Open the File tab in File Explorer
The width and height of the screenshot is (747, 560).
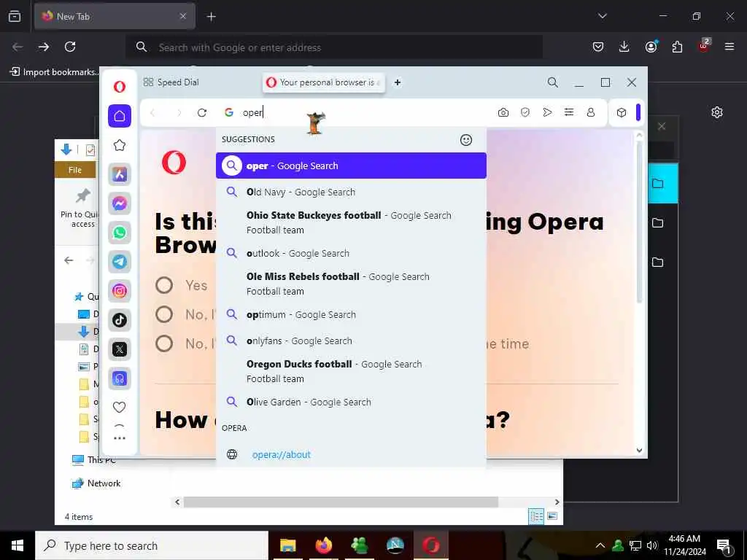tap(75, 170)
